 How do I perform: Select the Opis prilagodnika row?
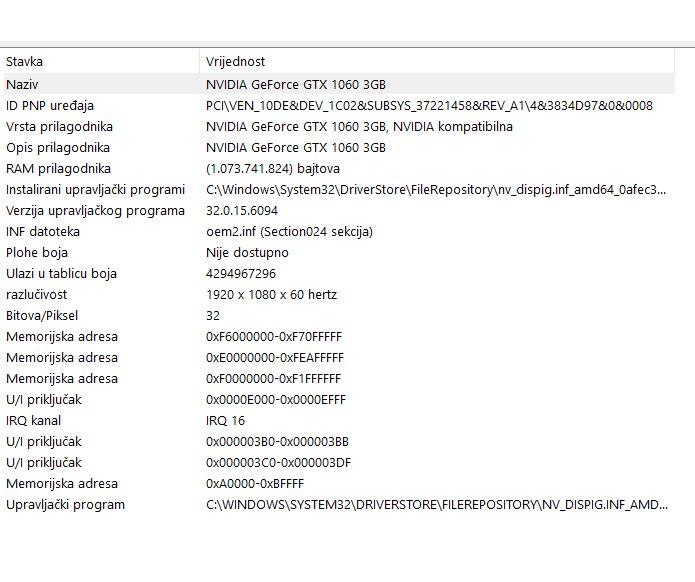pos(58,147)
